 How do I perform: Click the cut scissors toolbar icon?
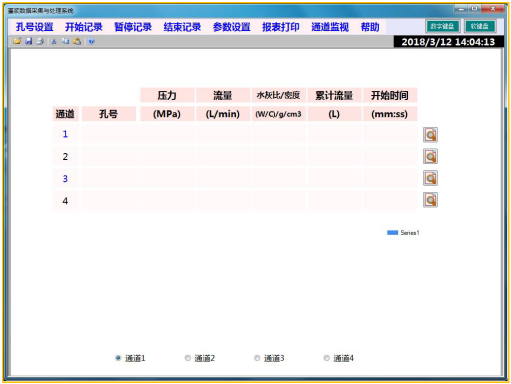pos(54,41)
